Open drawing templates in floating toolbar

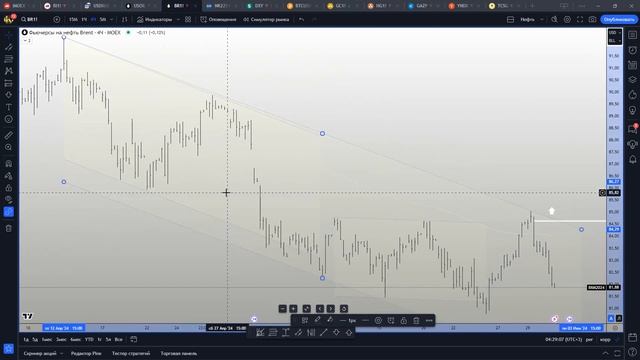tap(304, 320)
